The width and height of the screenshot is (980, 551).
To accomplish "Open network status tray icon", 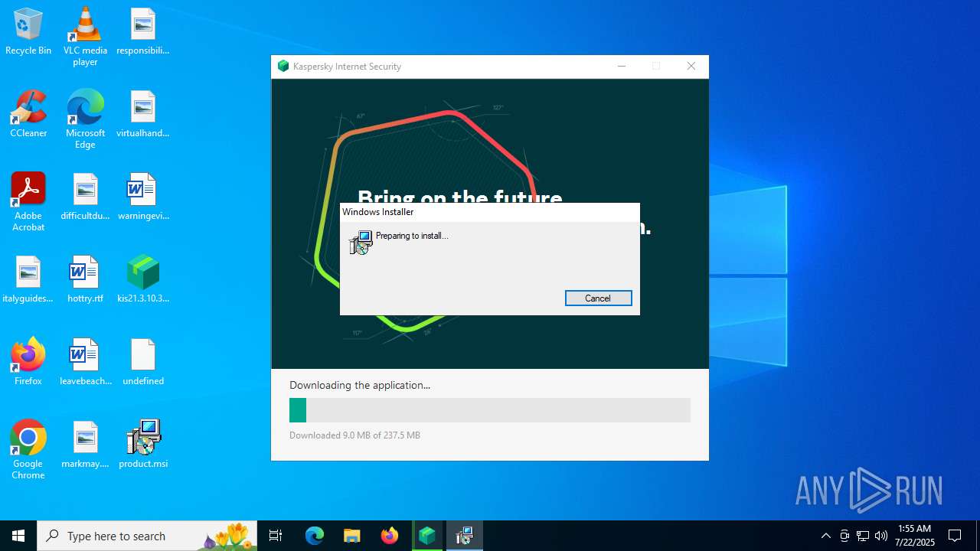I will point(863,536).
